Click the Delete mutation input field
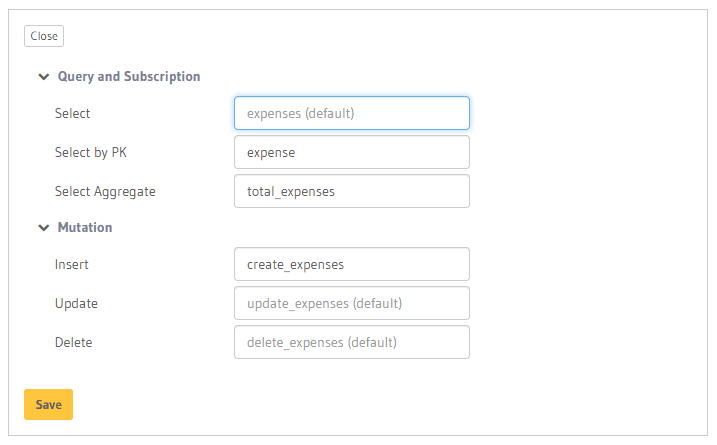717x445 pixels. click(351, 342)
